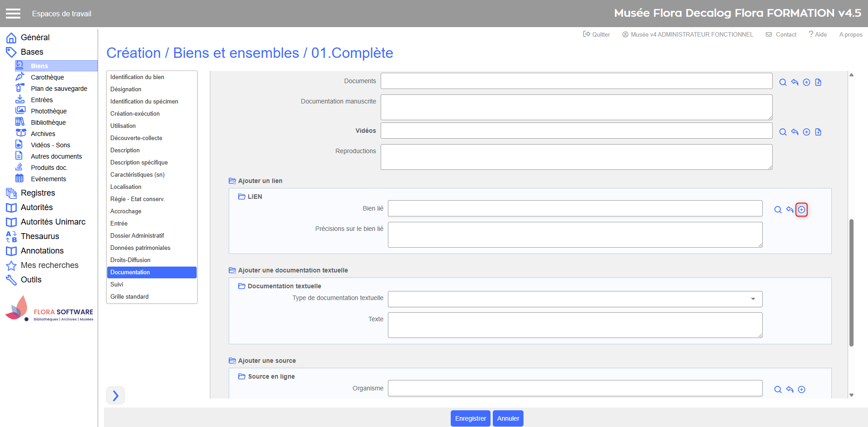Collapse the Documentation textuelle group
The image size is (868, 427).
(x=242, y=286)
